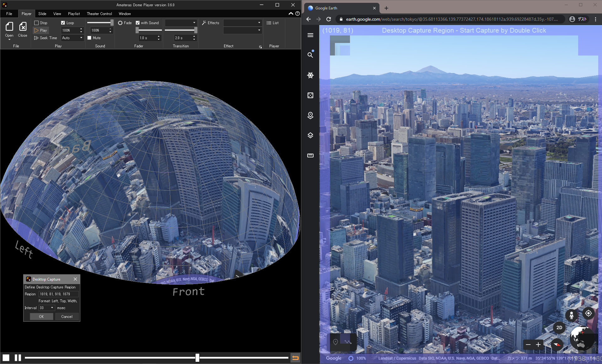Viewport: 602px width, 364px height.
Task: Increase Fader 1.0 s stepper
Action: 159,36
